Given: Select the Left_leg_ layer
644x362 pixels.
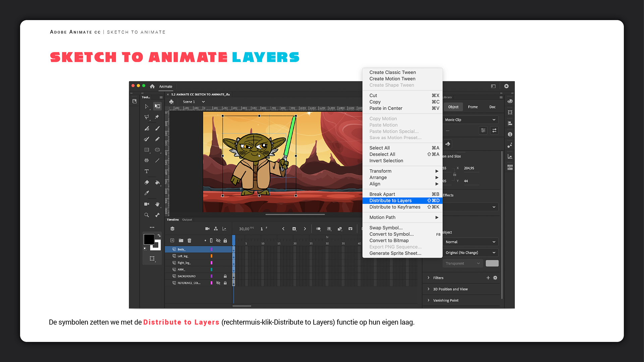Looking at the screenshot, I should pos(183,256).
